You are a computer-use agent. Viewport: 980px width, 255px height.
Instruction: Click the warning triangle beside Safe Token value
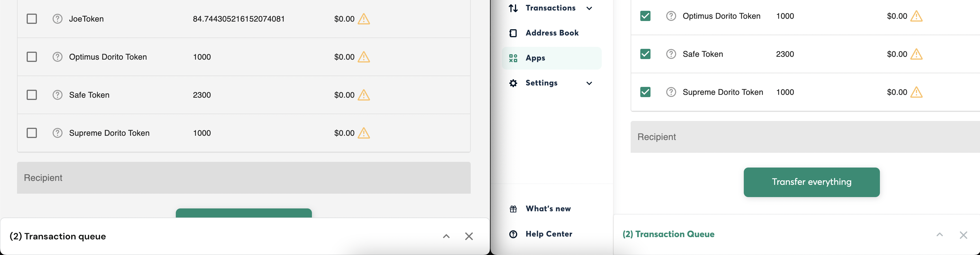(x=364, y=95)
